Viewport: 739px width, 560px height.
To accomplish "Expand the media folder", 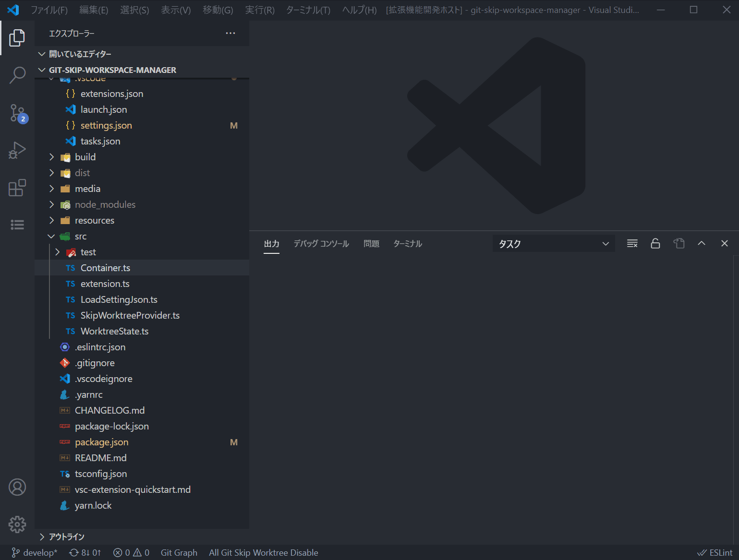I will click(x=142, y=189).
